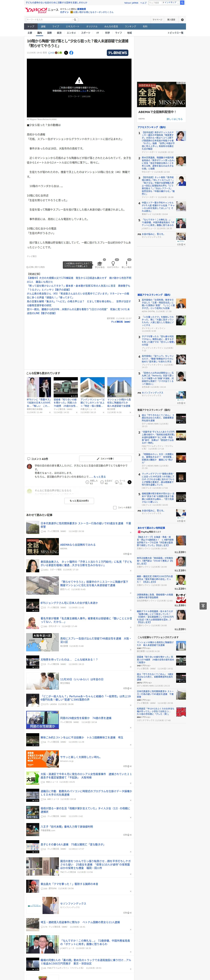The image size is (210, 980).
Task: Select the みんなの意見 tab
Action: point(111,27)
